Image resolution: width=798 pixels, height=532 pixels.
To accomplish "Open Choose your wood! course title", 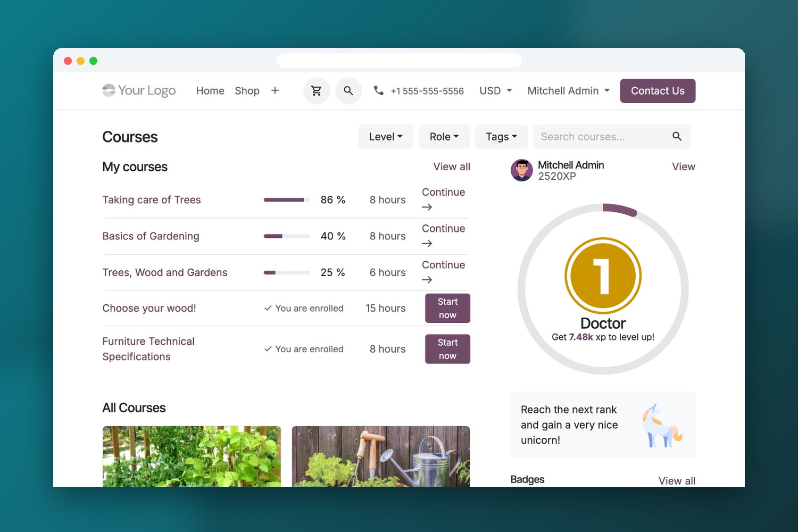I will point(149,309).
